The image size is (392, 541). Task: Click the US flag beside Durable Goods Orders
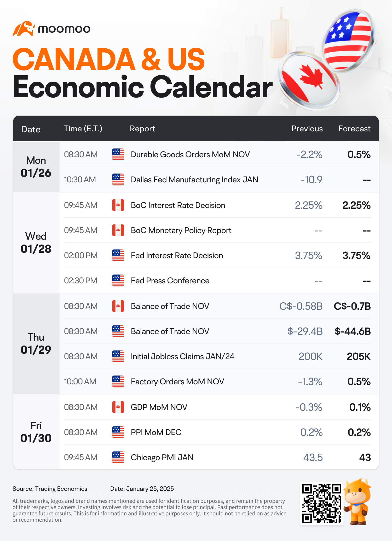click(118, 154)
